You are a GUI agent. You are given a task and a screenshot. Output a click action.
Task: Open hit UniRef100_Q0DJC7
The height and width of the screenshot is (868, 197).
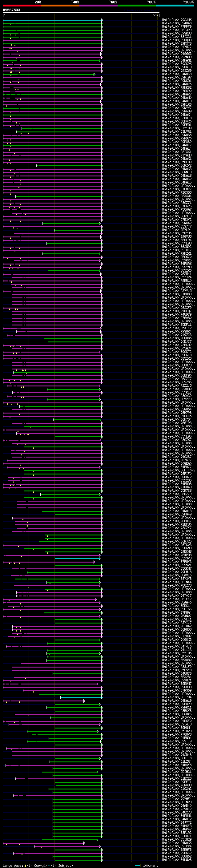177,342
